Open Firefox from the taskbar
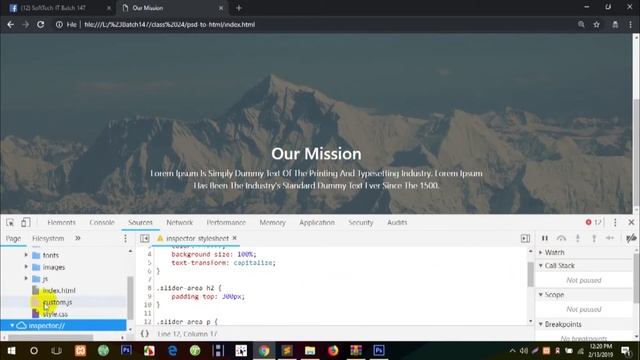Screen dimensions: 640x360 (333, 351)
